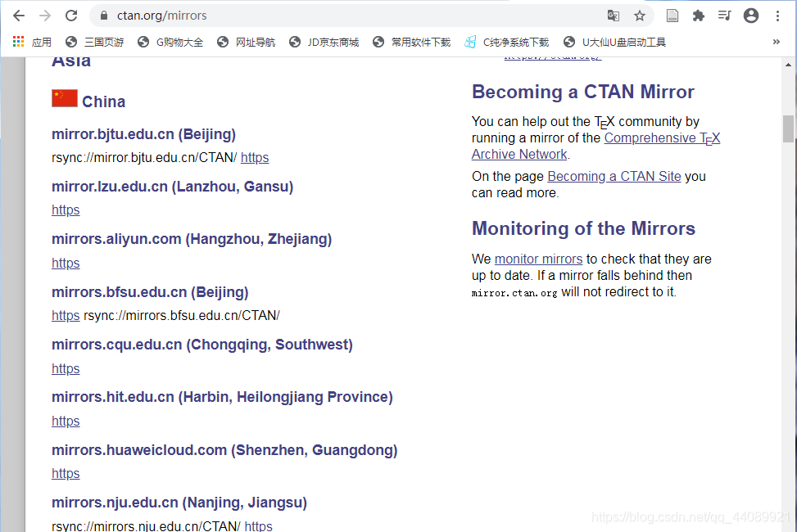Open the C纯净系统下载 bookmark
Image resolution: width=797 pixels, height=532 pixels.
(507, 43)
